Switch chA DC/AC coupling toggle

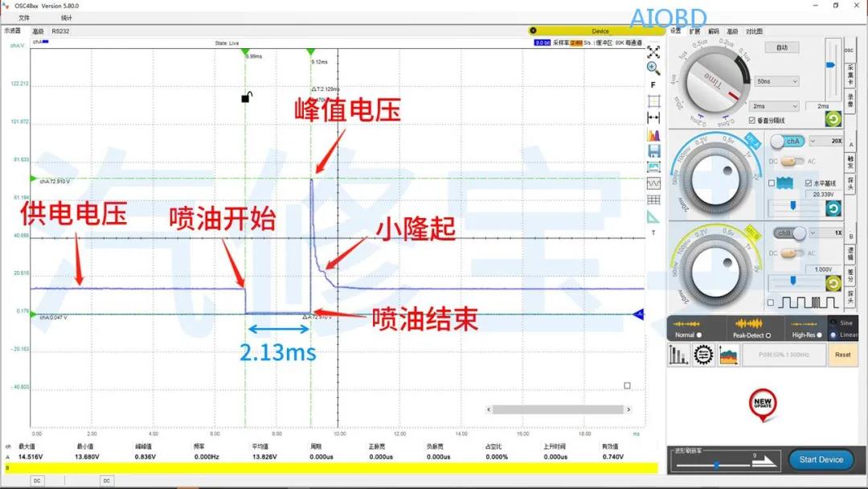click(792, 161)
